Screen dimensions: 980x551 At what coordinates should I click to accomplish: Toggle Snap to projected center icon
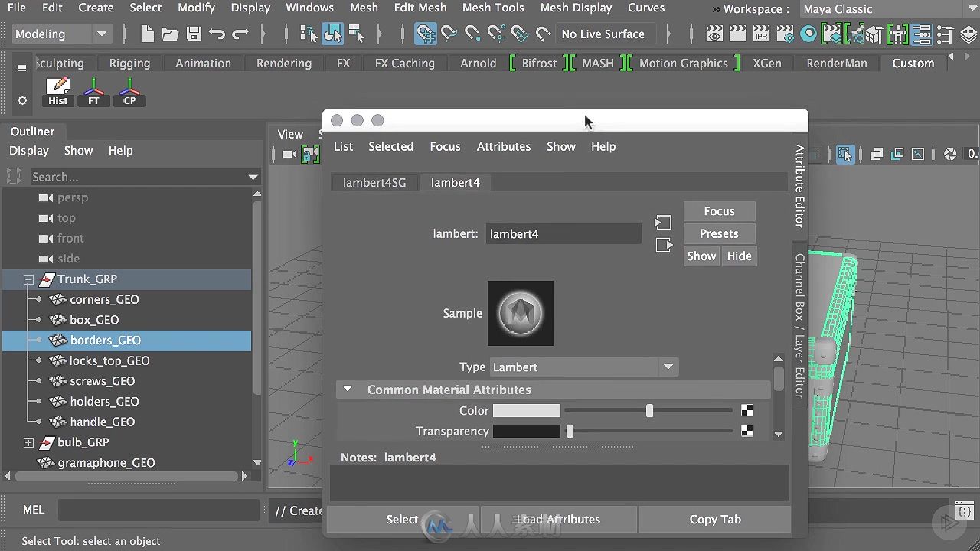496,34
